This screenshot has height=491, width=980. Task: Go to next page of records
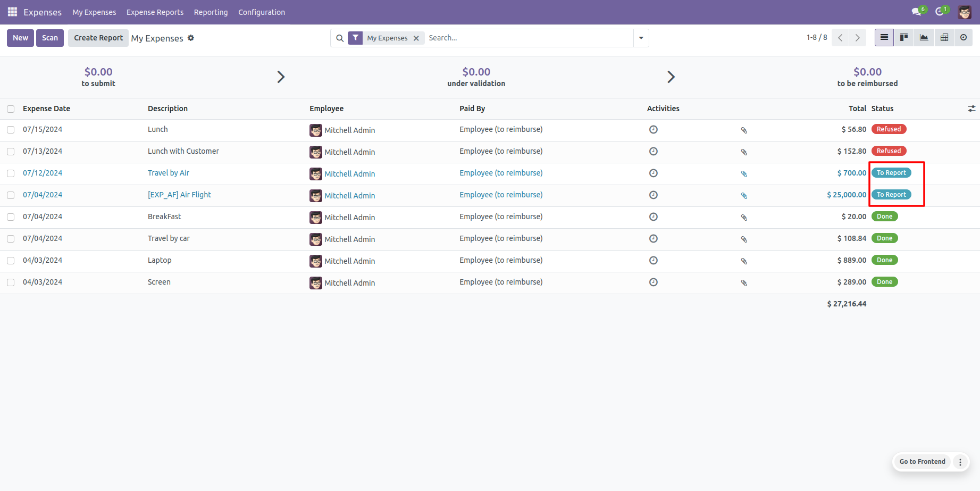858,38
